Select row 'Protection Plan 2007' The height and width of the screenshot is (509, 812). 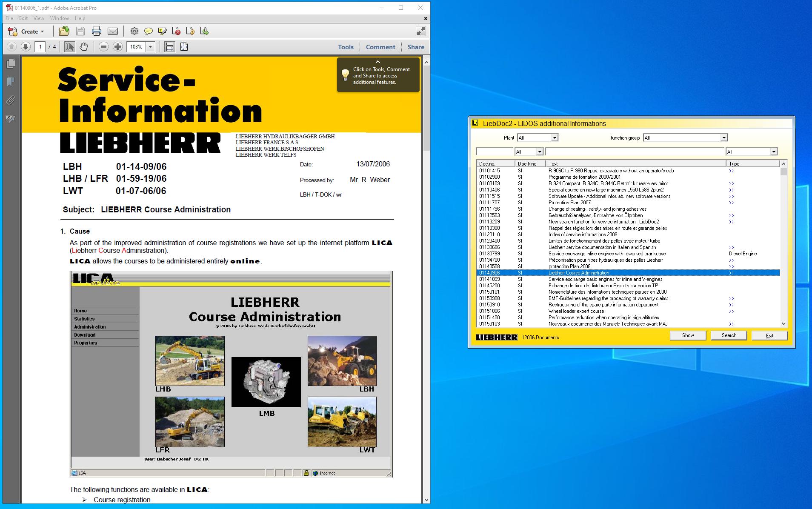coord(628,203)
